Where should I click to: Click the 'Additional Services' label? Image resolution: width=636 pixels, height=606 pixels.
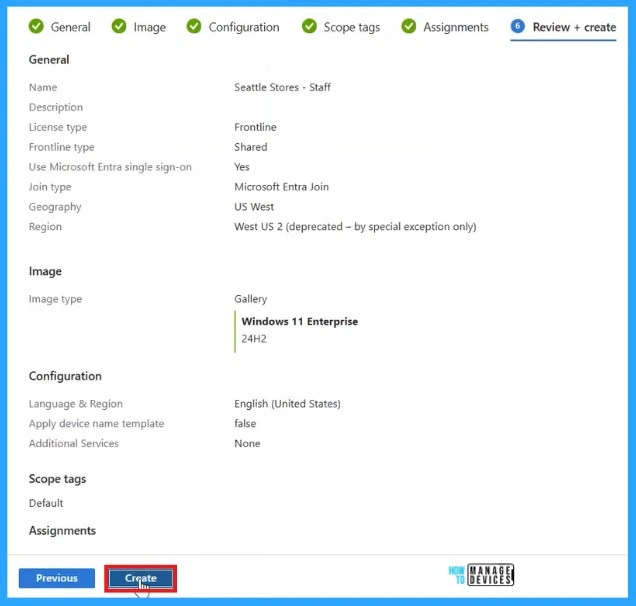click(74, 443)
